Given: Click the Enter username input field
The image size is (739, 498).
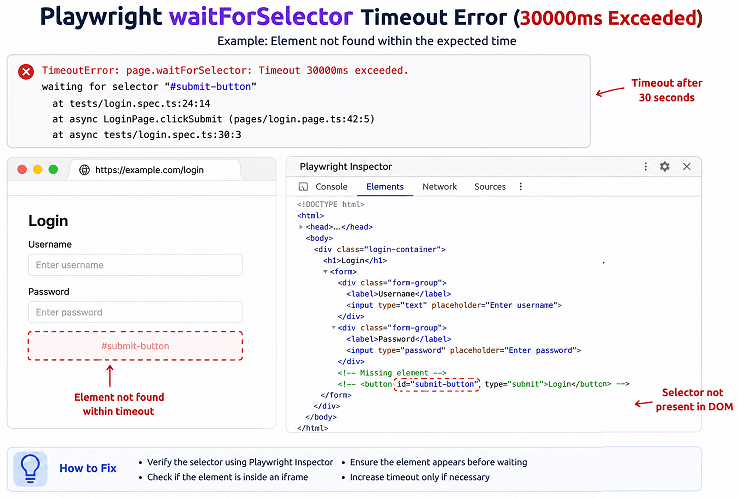Looking at the screenshot, I should coord(135,265).
